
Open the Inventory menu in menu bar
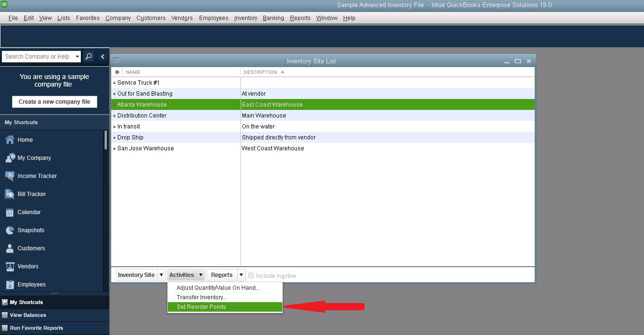point(245,18)
